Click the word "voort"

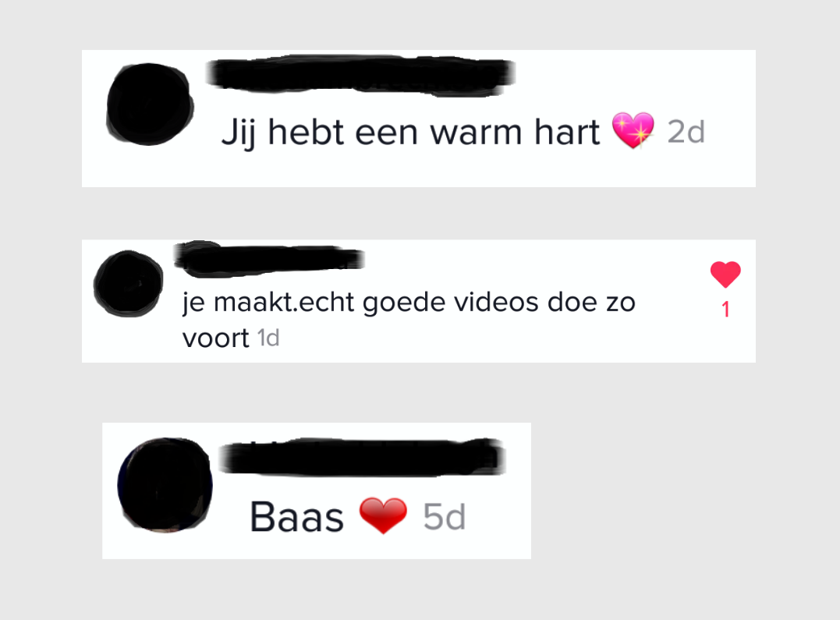pyautogui.click(x=215, y=338)
